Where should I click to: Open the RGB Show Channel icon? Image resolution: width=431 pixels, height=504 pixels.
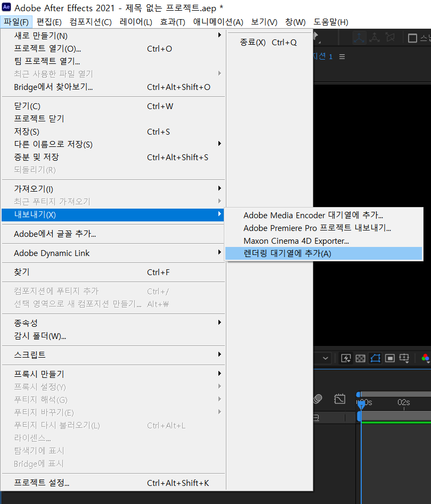pyautogui.click(x=426, y=358)
